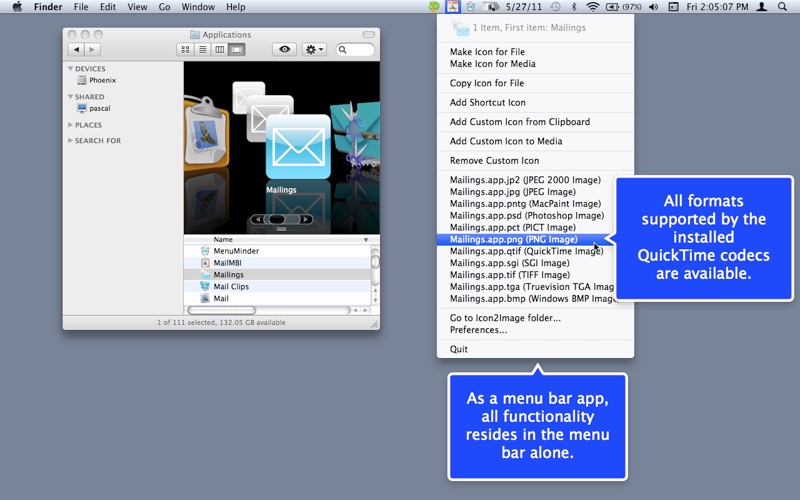Open the View menu

[137, 7]
